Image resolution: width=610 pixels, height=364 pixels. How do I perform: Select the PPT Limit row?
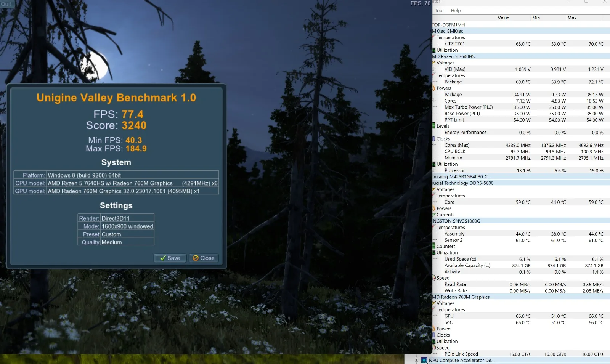tap(521, 120)
